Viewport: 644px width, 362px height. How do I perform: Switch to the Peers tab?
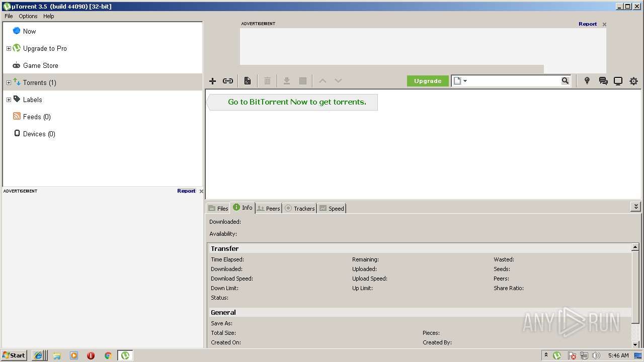click(x=268, y=208)
